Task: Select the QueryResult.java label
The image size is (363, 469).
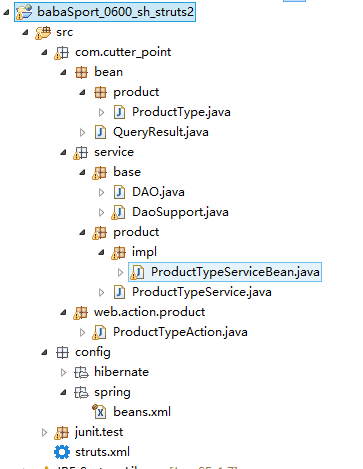Action: (x=161, y=132)
